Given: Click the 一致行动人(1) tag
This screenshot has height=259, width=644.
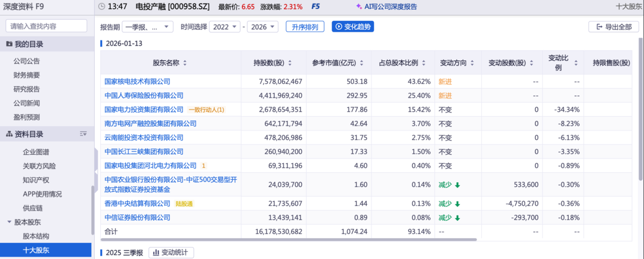Looking at the screenshot, I should (206, 110).
